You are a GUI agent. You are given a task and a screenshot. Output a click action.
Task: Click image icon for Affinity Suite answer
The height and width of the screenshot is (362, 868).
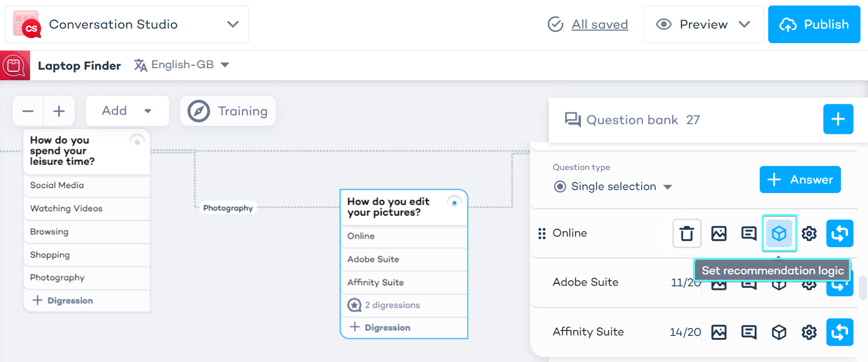[x=719, y=332]
